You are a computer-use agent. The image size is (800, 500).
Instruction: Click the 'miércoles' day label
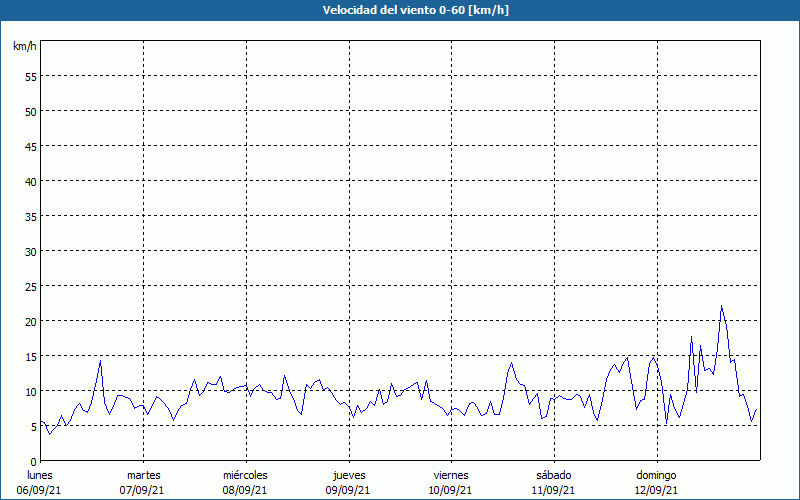click(245, 475)
